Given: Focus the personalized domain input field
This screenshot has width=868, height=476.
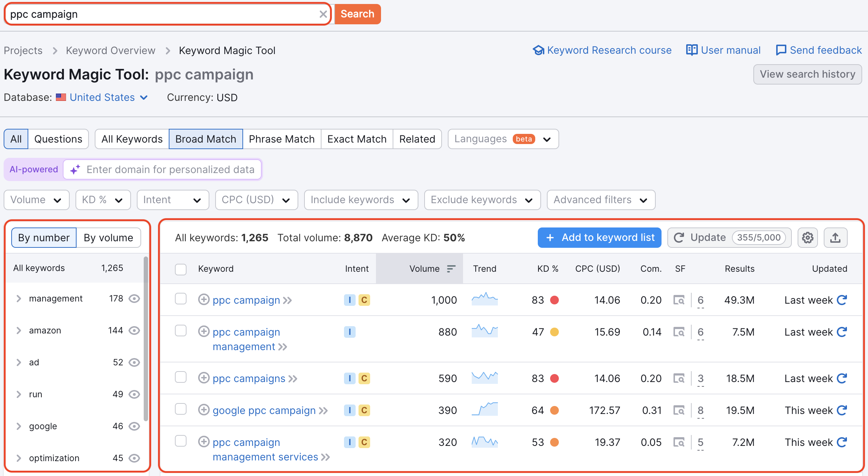Looking at the screenshot, I should 163,169.
